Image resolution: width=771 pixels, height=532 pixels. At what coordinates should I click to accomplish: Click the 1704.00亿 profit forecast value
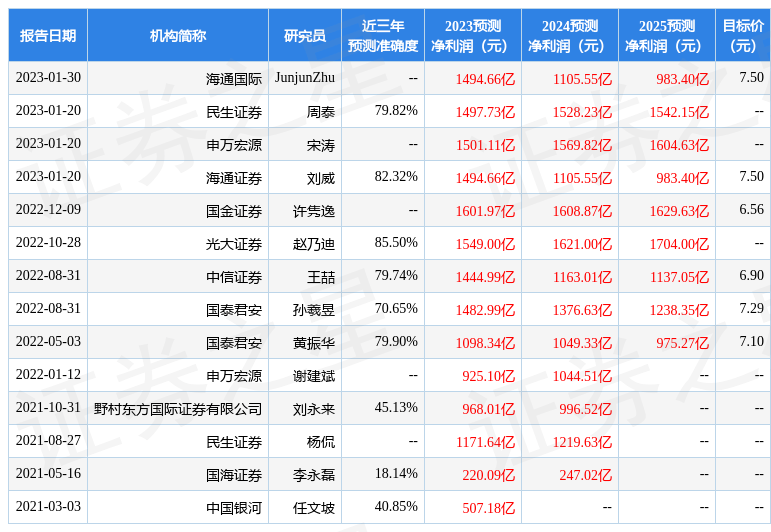[x=679, y=244]
